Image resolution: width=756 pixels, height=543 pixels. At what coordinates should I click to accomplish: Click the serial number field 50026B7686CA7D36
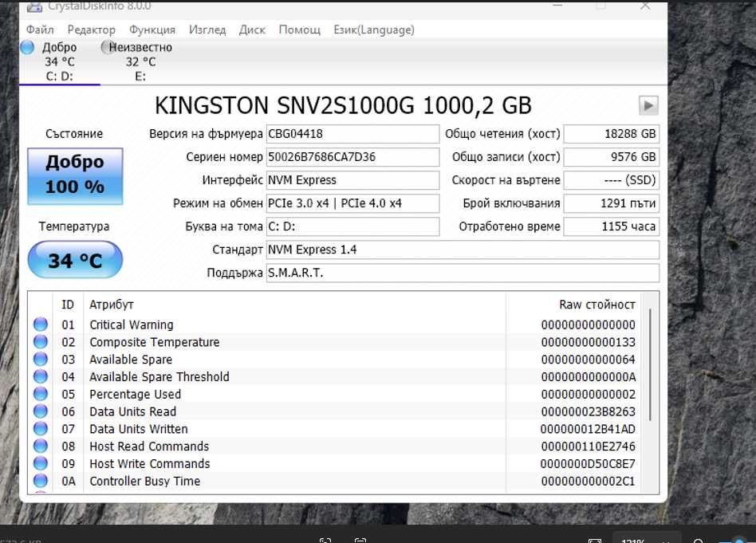[x=352, y=157]
